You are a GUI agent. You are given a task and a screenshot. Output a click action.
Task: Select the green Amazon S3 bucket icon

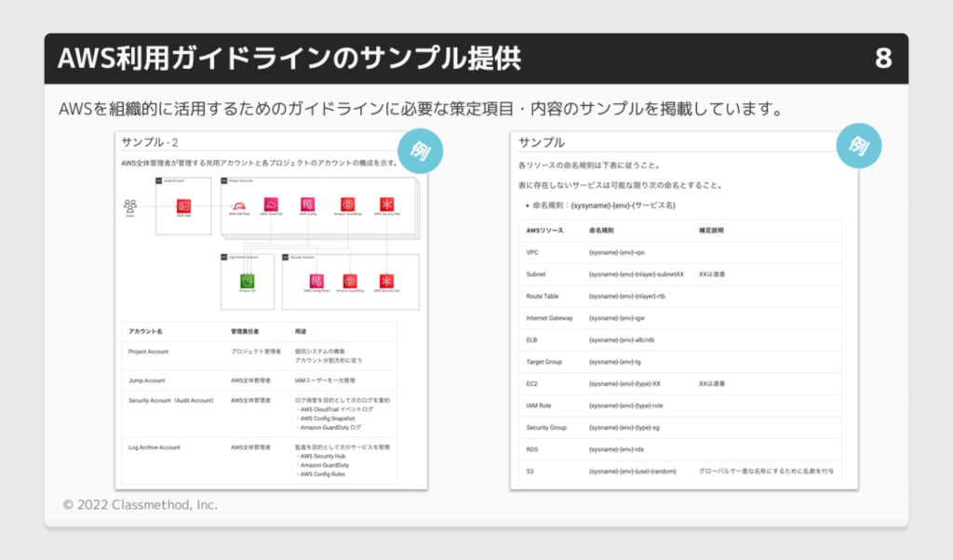click(248, 281)
